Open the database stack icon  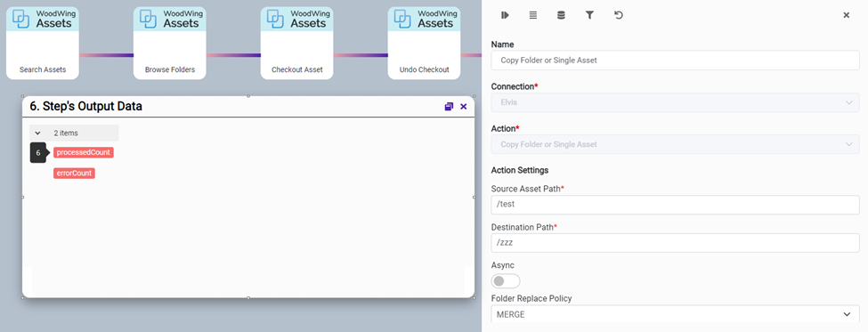coord(561,15)
